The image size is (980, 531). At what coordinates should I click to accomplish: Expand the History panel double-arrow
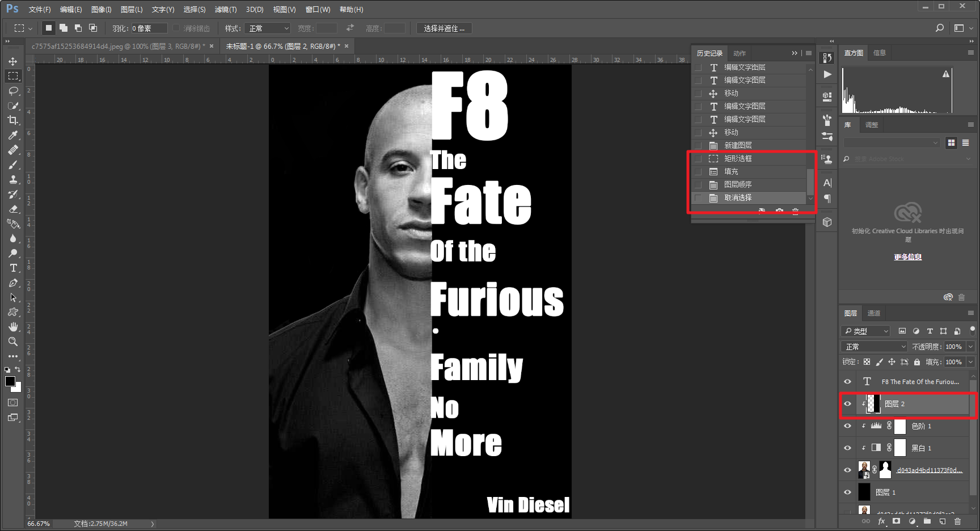coord(795,53)
